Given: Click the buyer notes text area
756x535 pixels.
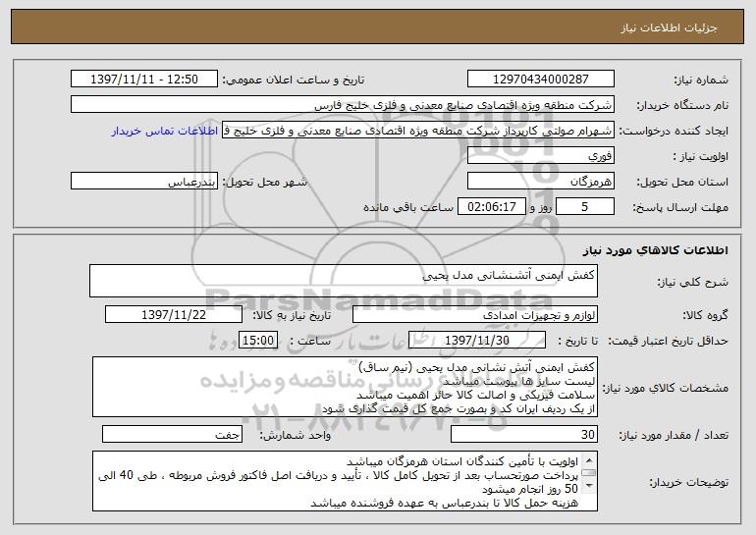Looking at the screenshot, I should 345,481.
